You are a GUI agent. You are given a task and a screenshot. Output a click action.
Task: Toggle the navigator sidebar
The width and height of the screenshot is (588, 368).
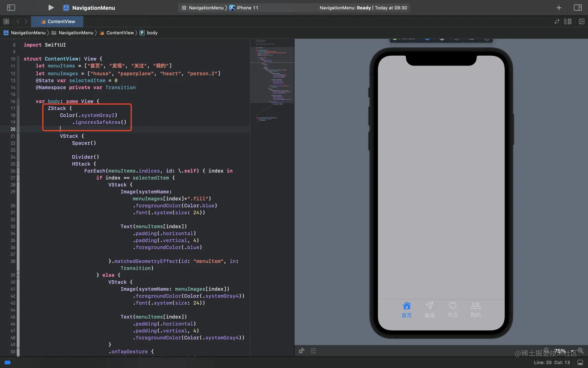pyautogui.click(x=11, y=7)
